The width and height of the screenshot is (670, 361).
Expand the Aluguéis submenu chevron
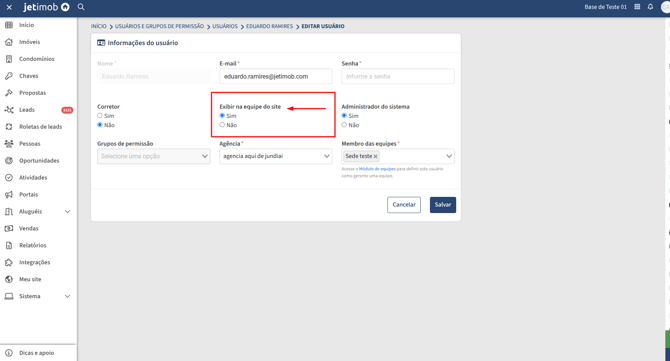click(68, 211)
